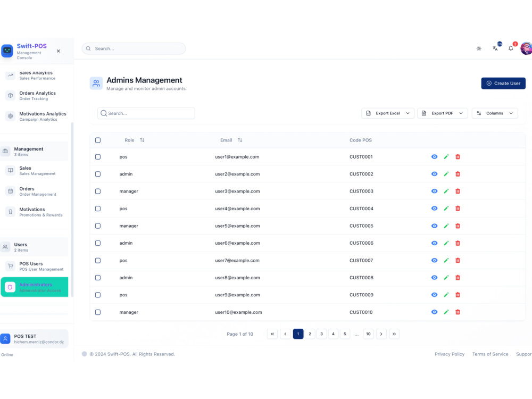Collapse the Management sidebar group

pos(34,151)
